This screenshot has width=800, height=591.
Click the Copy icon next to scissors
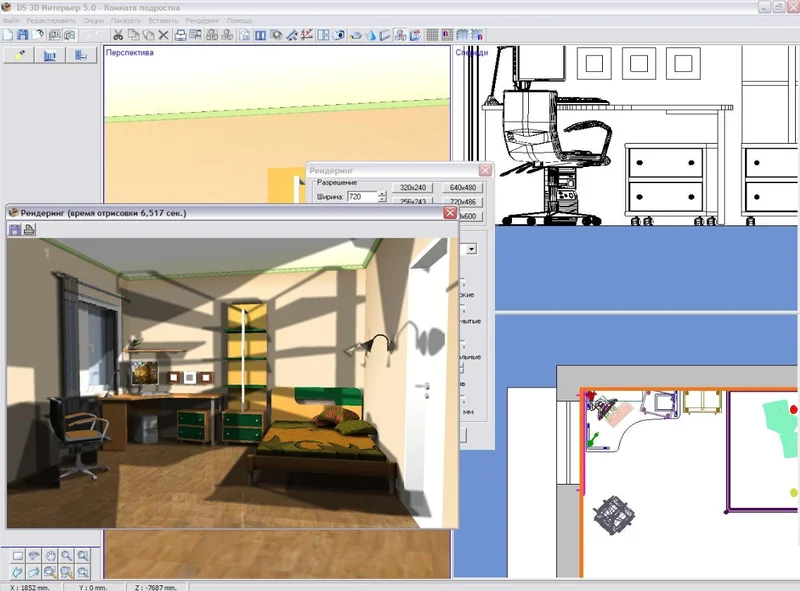click(x=134, y=35)
